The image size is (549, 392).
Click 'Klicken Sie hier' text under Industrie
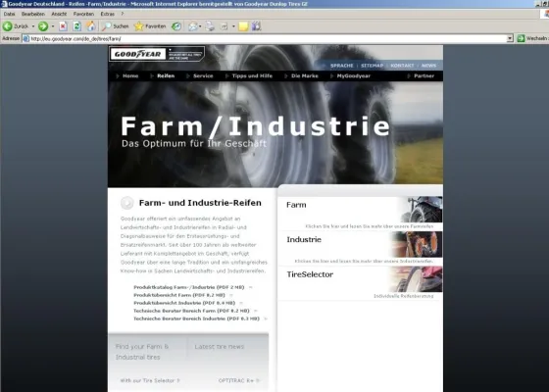pyautogui.click(x=364, y=261)
